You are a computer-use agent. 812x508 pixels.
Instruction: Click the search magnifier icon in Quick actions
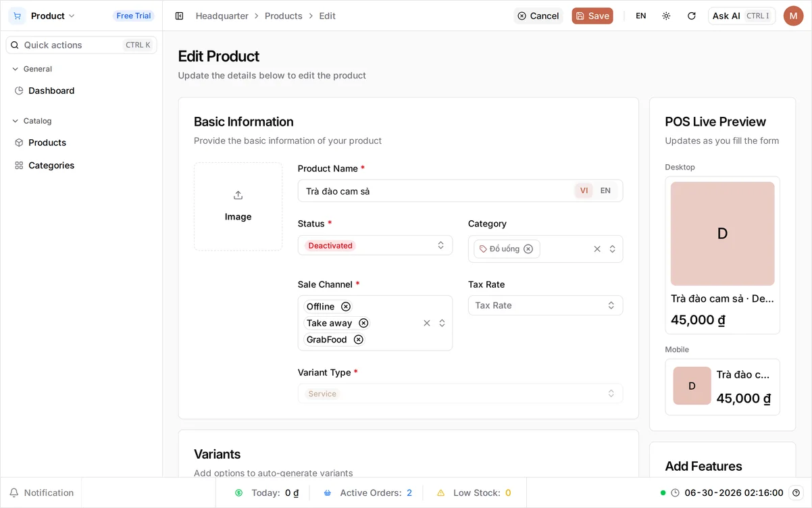click(15, 45)
